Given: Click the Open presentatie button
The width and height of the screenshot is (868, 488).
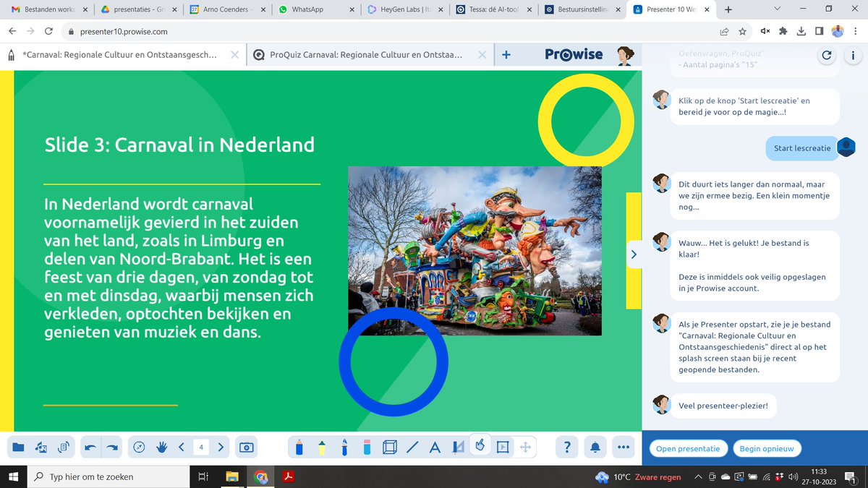Looking at the screenshot, I should (x=688, y=448).
